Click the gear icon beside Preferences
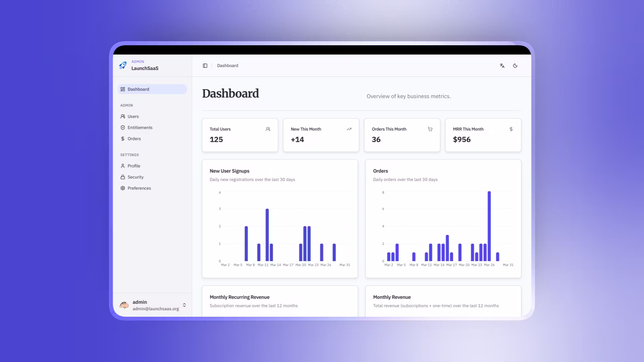644x362 pixels. point(123,188)
